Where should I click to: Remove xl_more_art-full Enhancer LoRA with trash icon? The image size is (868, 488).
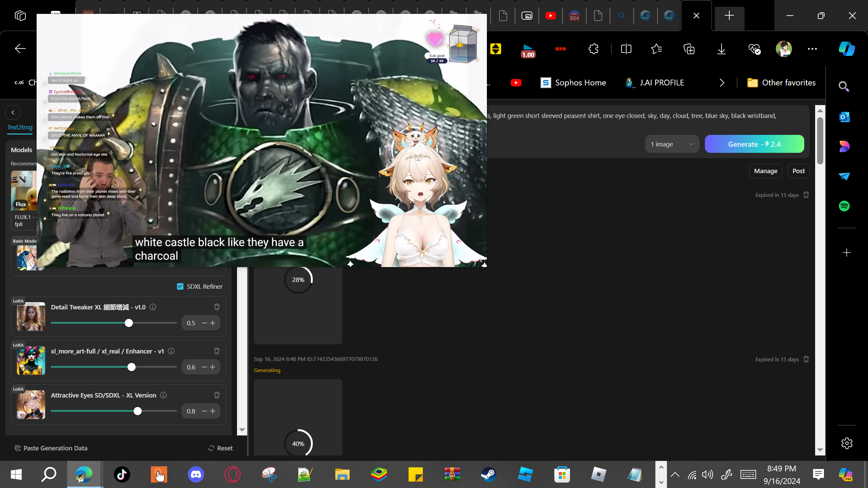click(217, 351)
